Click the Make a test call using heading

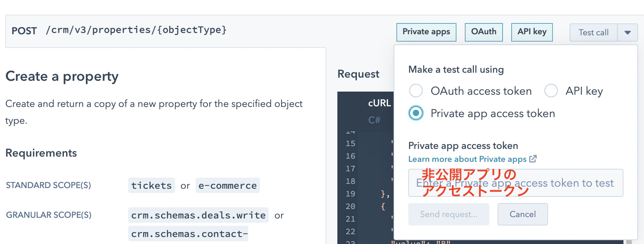[456, 70]
